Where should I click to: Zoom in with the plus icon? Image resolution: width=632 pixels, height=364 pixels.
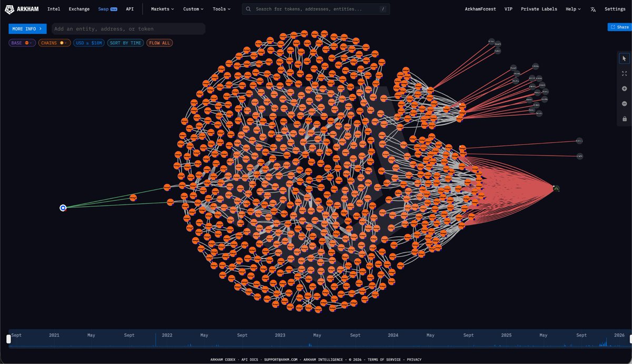tap(624, 89)
